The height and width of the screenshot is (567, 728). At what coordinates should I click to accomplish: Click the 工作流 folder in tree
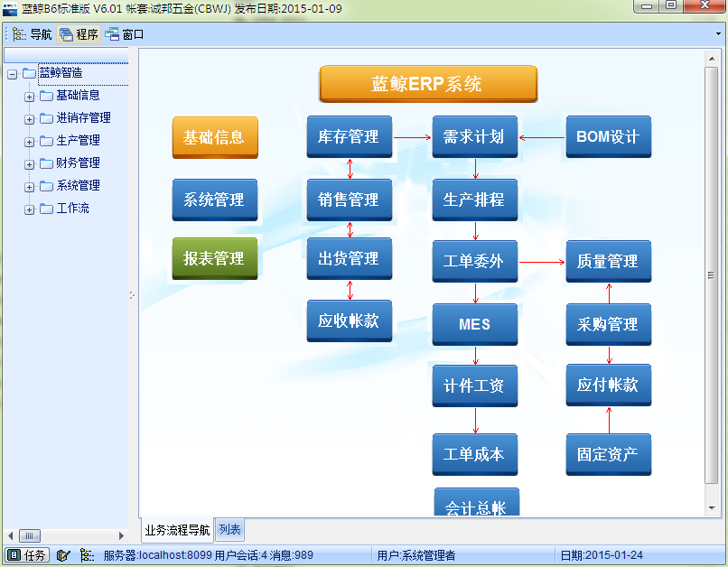click(x=64, y=209)
